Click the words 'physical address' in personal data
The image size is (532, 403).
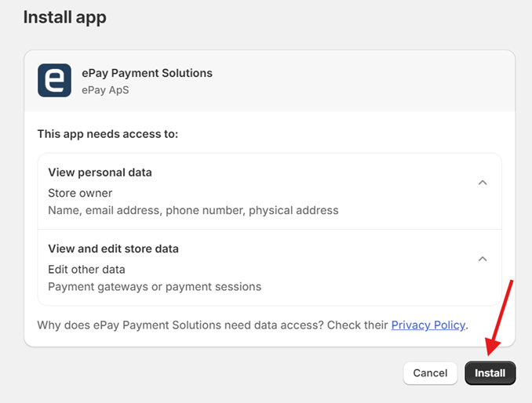point(293,210)
